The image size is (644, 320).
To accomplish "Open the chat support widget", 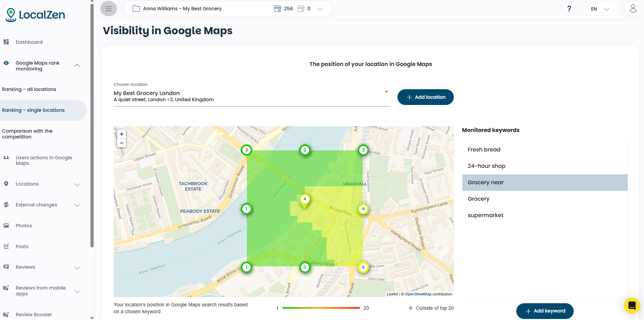I will click(x=632, y=306).
